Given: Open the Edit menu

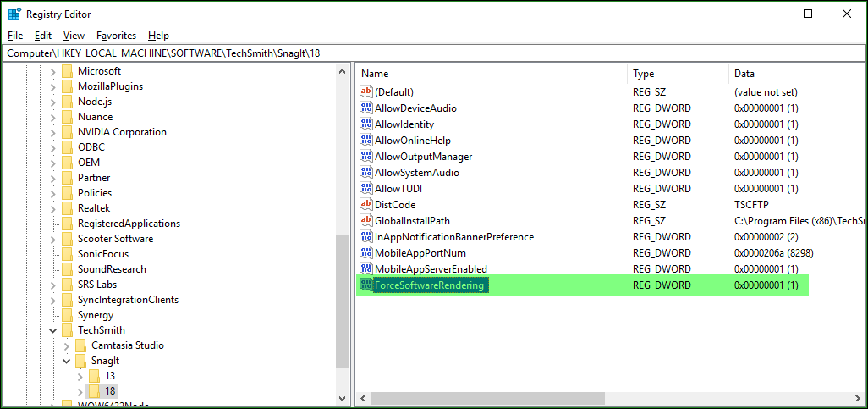Looking at the screenshot, I should (43, 36).
